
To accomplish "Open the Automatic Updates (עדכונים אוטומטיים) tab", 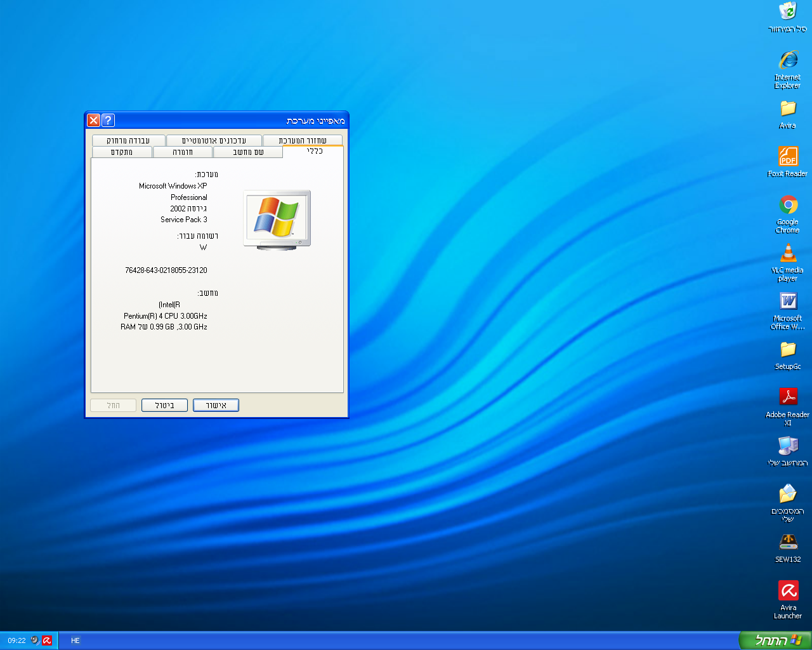I will (214, 140).
